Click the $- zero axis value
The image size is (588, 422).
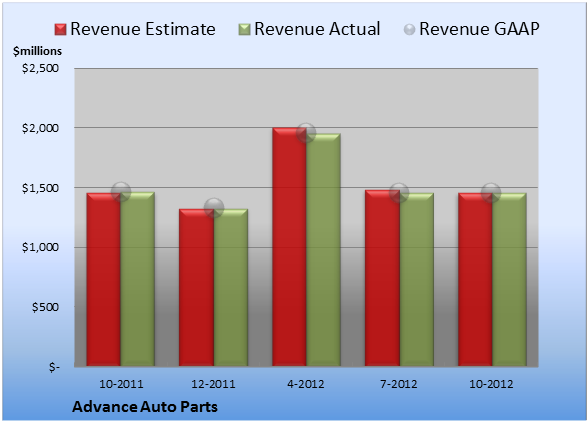tap(54, 367)
